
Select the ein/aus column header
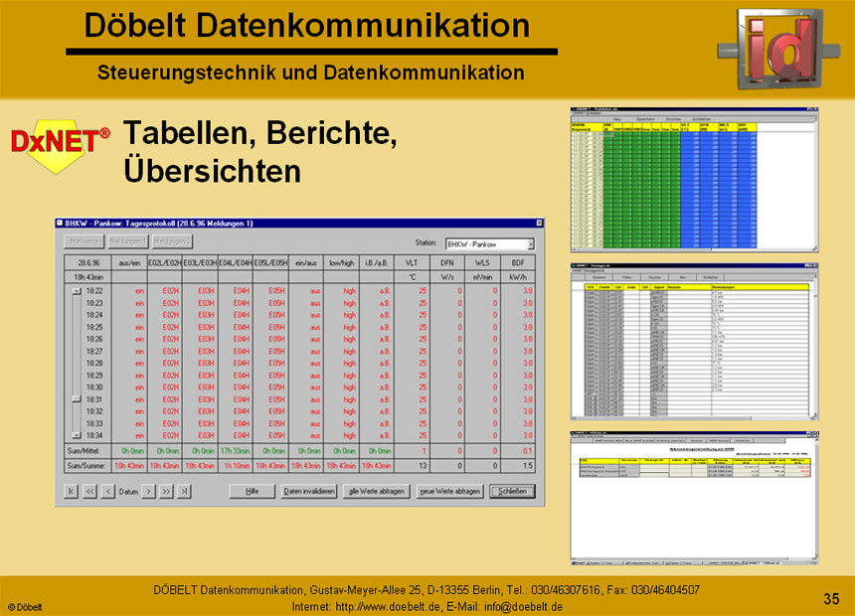(x=306, y=262)
